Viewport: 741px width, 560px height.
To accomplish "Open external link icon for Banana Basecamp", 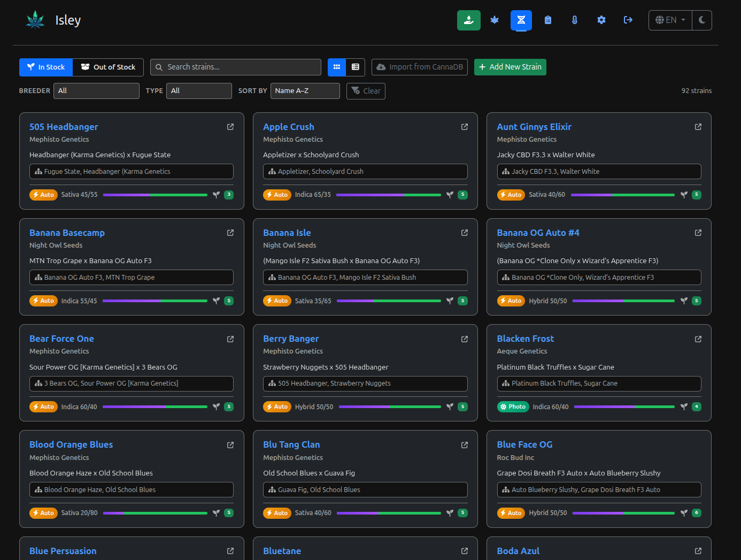I will click(x=230, y=233).
